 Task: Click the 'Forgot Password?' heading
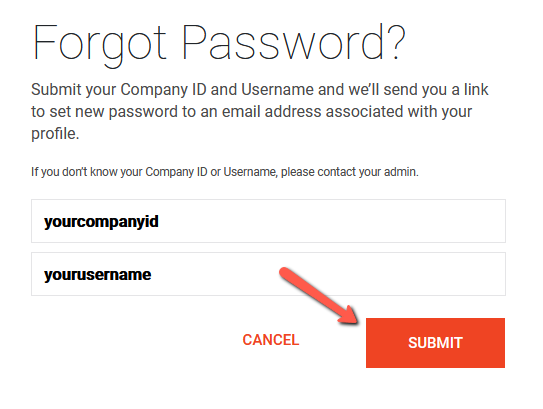point(219,44)
